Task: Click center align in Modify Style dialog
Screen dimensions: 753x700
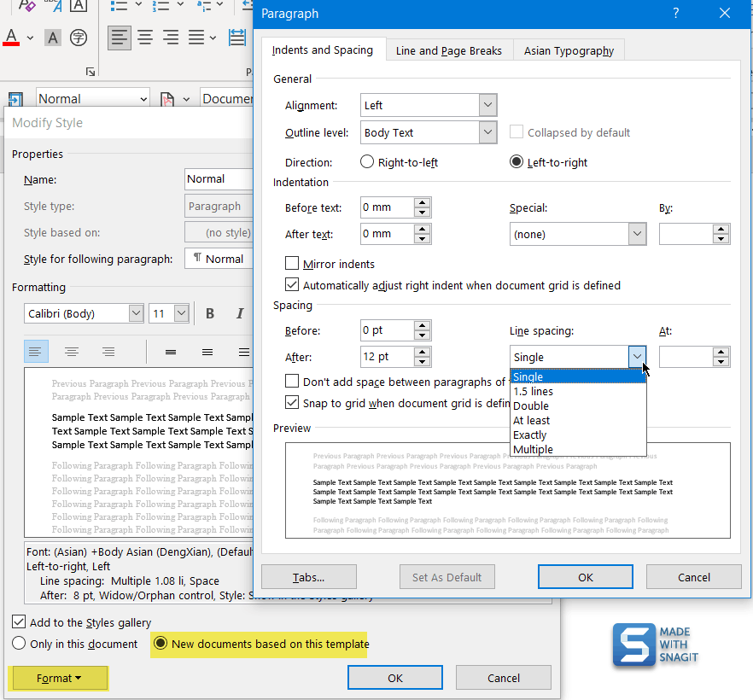Action: pyautogui.click(x=72, y=352)
